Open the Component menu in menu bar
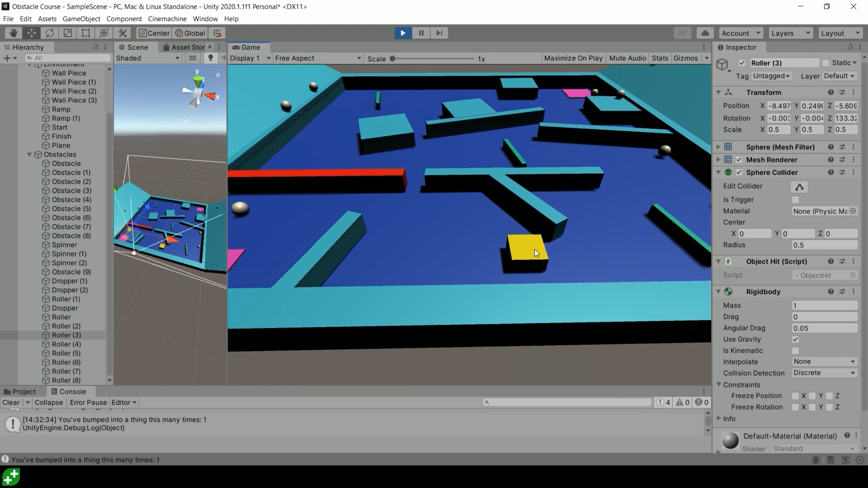 (x=123, y=19)
